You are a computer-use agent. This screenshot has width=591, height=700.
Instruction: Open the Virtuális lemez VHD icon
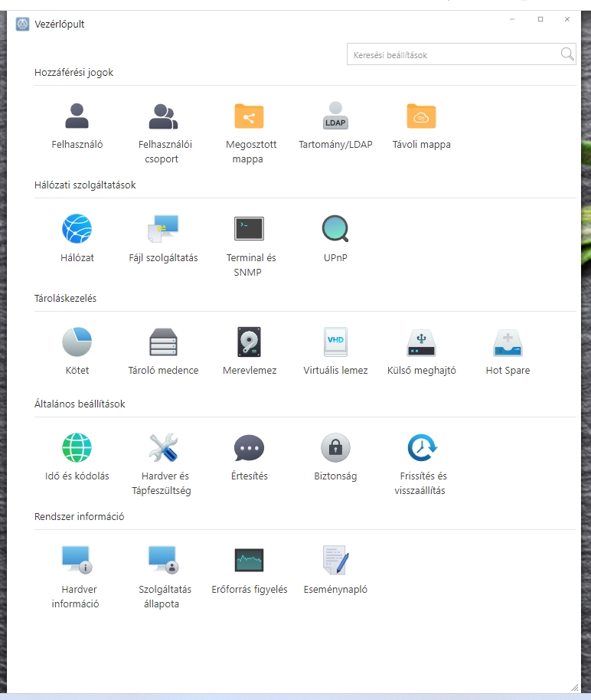pos(335,342)
